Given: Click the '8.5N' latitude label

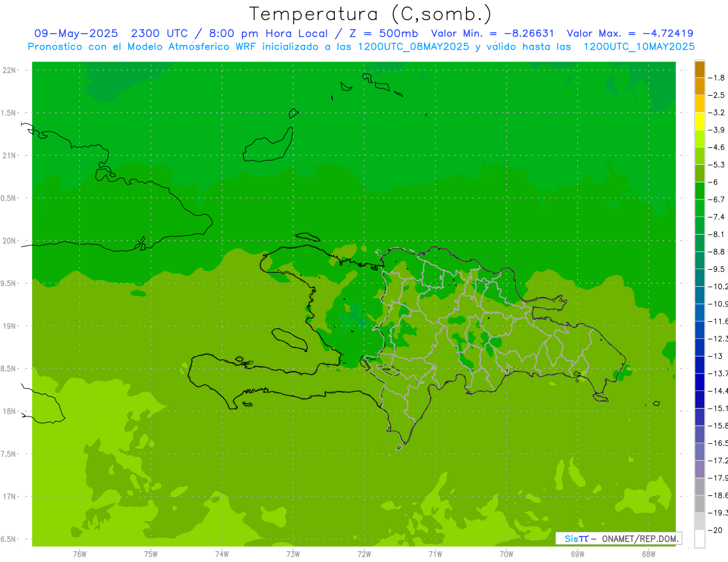Looking at the screenshot, I should [x=8, y=369].
